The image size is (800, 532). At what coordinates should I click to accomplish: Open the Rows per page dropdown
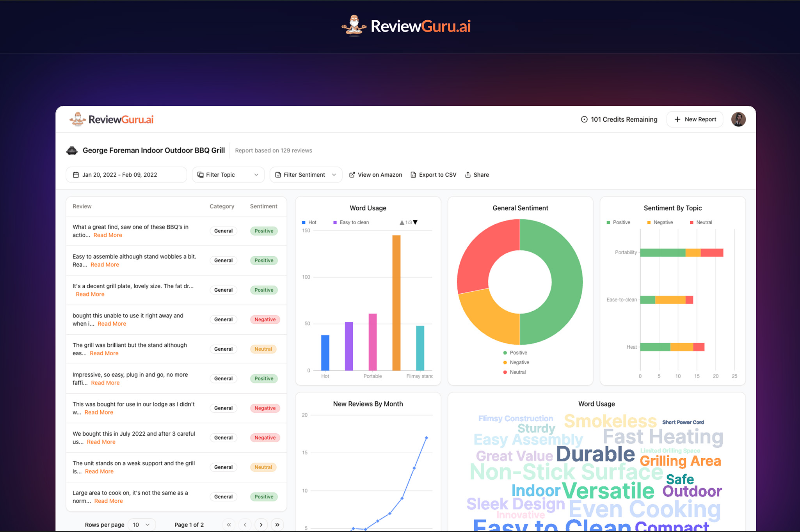141,525
